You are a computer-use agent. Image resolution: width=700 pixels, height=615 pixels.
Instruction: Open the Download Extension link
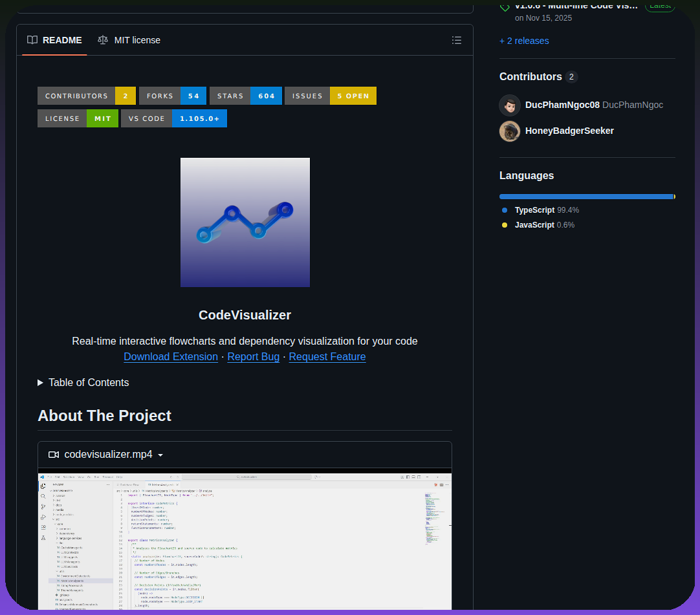pos(171,356)
